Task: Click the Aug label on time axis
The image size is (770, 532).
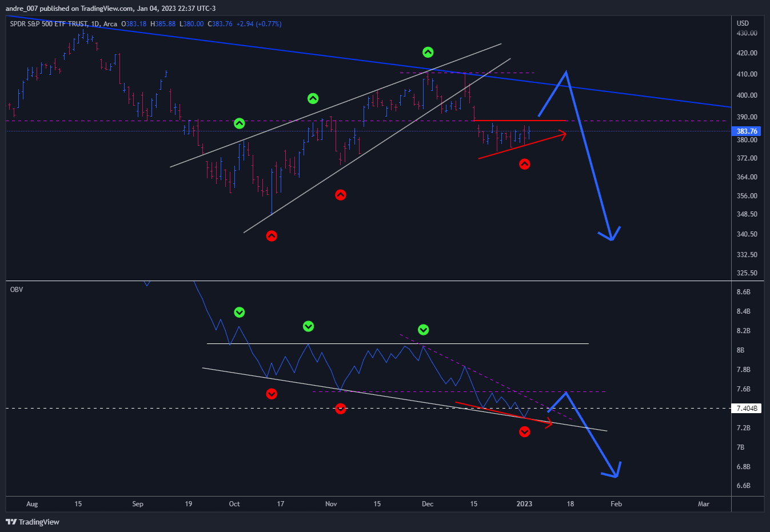Action: pyautogui.click(x=32, y=504)
